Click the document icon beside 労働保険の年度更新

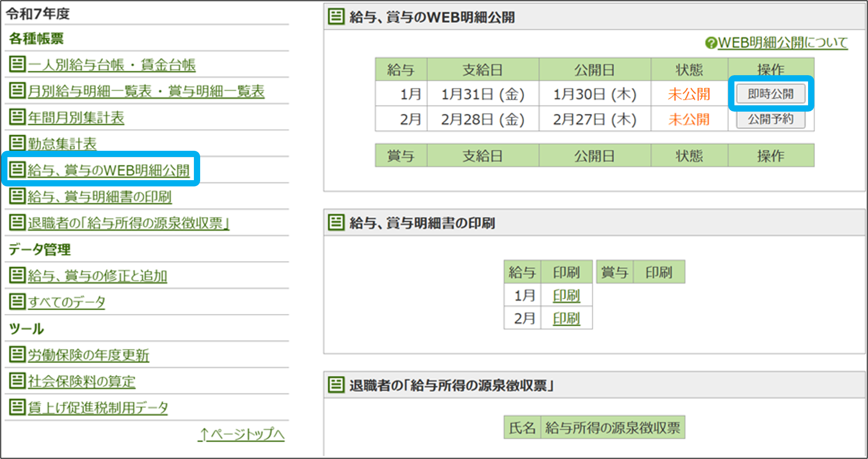tap(17, 354)
